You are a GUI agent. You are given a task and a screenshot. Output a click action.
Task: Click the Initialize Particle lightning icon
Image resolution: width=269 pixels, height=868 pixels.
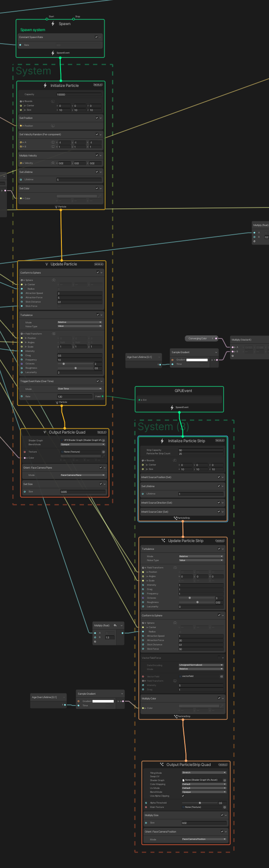pos(45,85)
